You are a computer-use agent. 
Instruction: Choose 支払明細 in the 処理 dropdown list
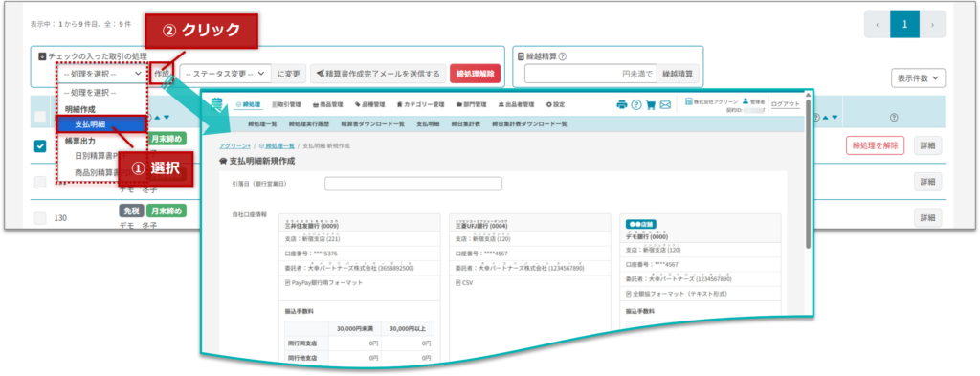[x=102, y=125]
